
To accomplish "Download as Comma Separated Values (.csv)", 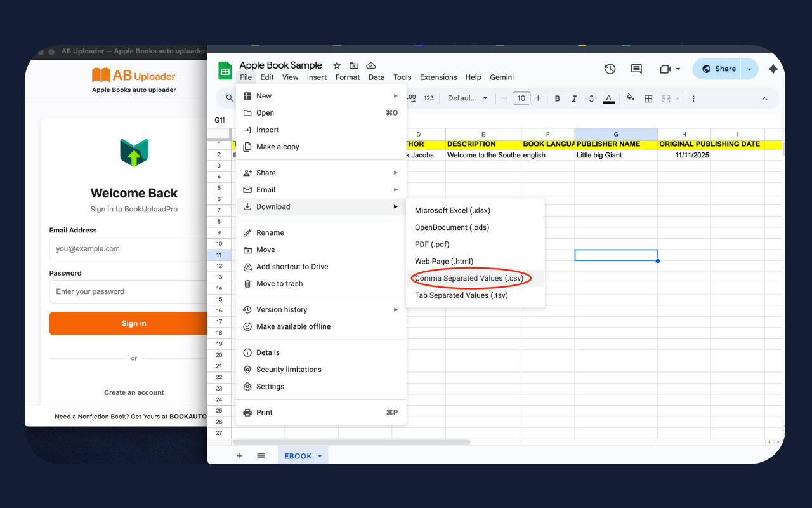I will click(x=475, y=278).
